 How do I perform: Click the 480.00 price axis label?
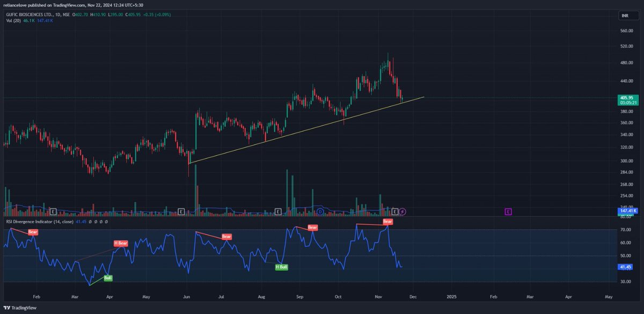click(627, 63)
